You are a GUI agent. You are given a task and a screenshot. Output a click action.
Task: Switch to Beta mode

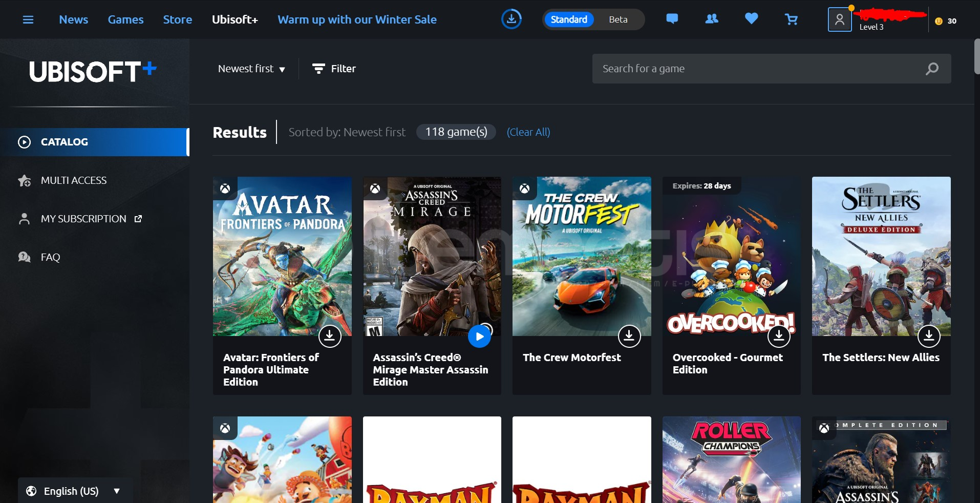click(x=618, y=19)
